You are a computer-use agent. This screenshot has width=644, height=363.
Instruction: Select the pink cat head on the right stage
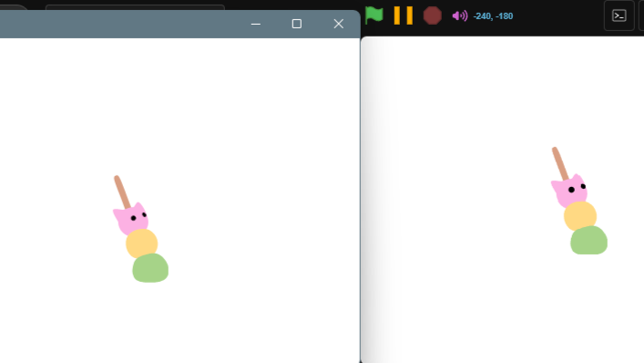[x=569, y=190]
